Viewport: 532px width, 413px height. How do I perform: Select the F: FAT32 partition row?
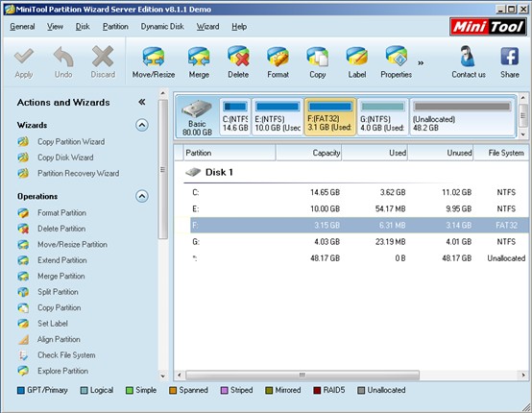click(359, 225)
